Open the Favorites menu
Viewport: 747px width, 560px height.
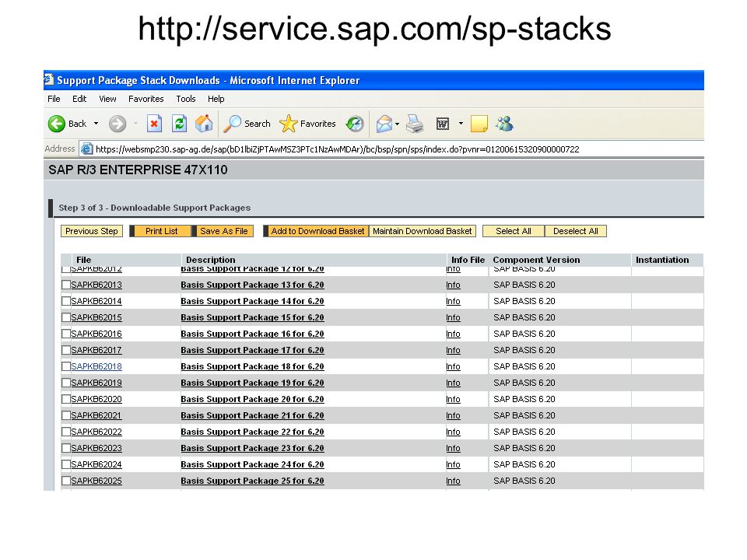click(x=146, y=99)
